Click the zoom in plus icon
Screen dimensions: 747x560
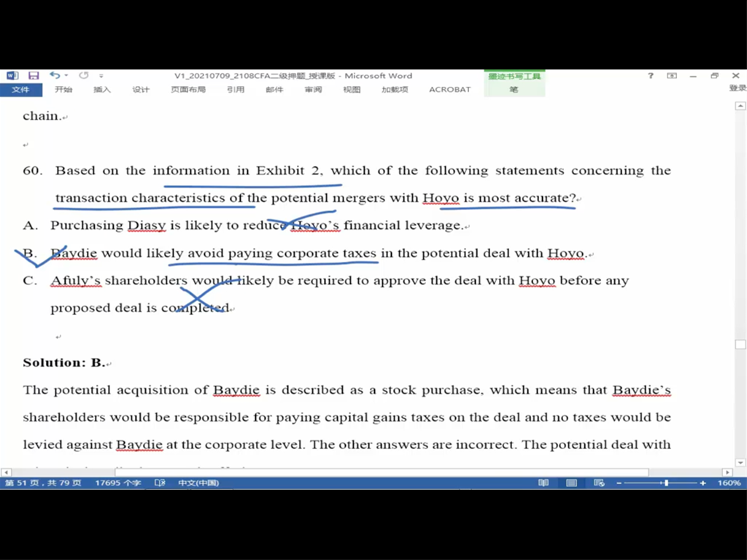tap(703, 483)
